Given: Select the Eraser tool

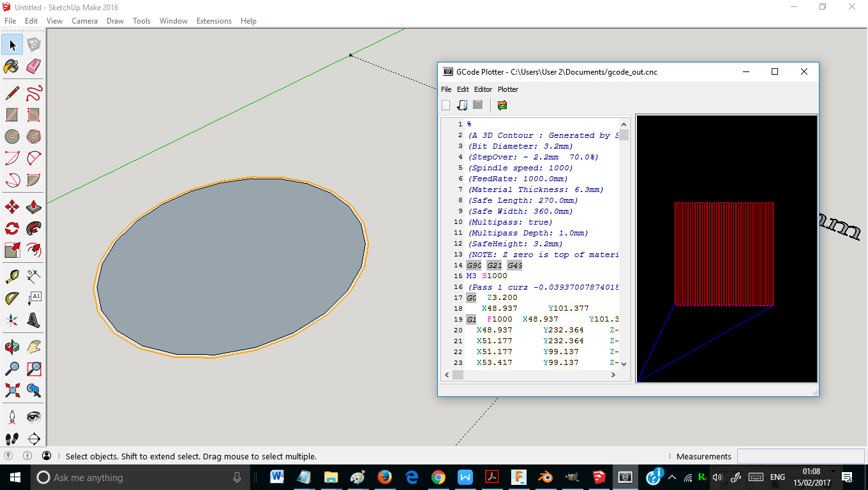Looking at the screenshot, I should (x=34, y=66).
